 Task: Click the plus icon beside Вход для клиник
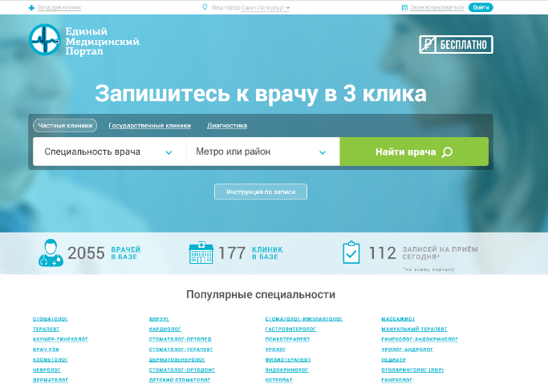click(31, 7)
